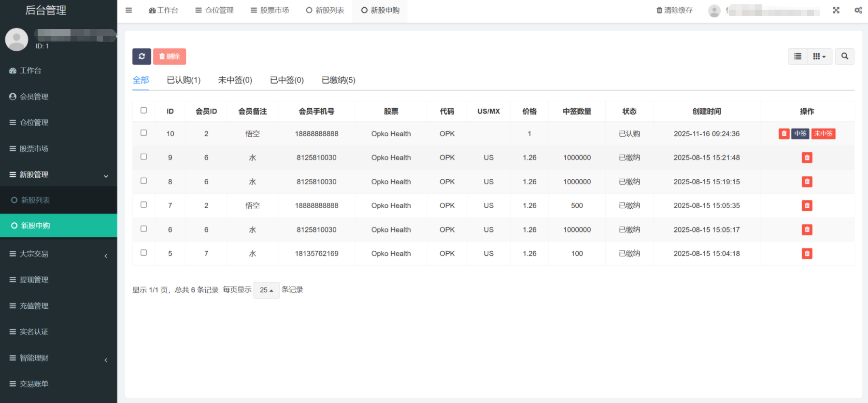Expand 大宗交易 sidebar menu

point(58,254)
